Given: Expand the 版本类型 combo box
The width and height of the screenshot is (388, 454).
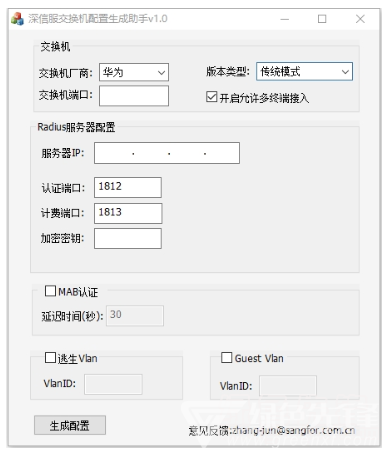Looking at the screenshot, I should click(x=304, y=71).
